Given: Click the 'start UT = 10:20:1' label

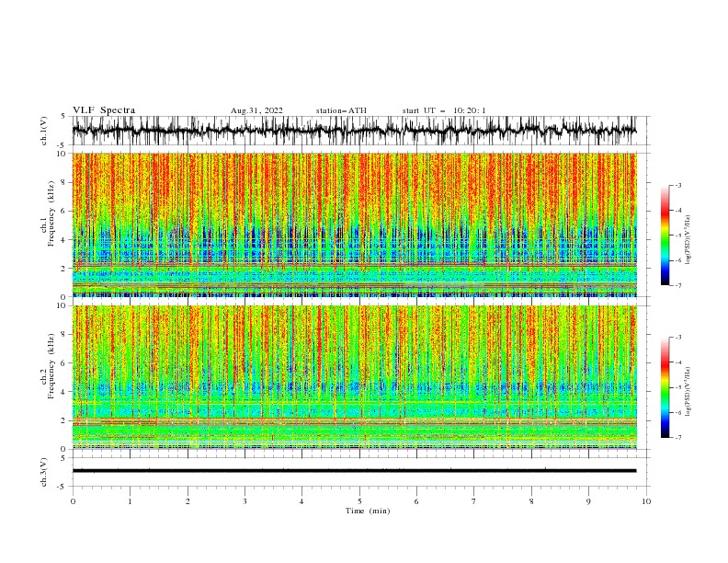Looking at the screenshot, I should [444, 110].
